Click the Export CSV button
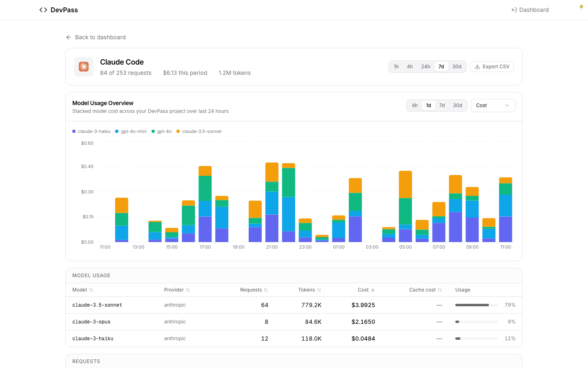Image resolution: width=588 pixels, height=368 pixels. tap(492, 67)
